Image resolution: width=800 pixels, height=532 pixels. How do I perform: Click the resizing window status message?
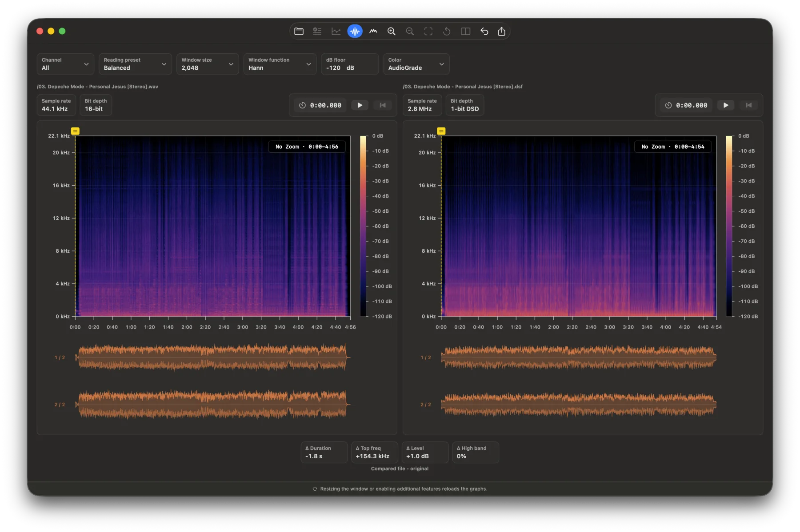(404, 488)
